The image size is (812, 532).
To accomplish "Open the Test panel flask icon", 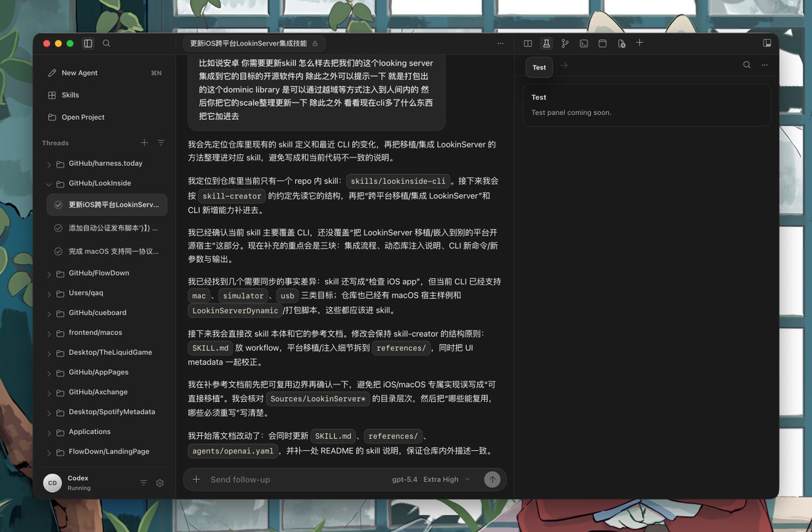I will coord(546,43).
